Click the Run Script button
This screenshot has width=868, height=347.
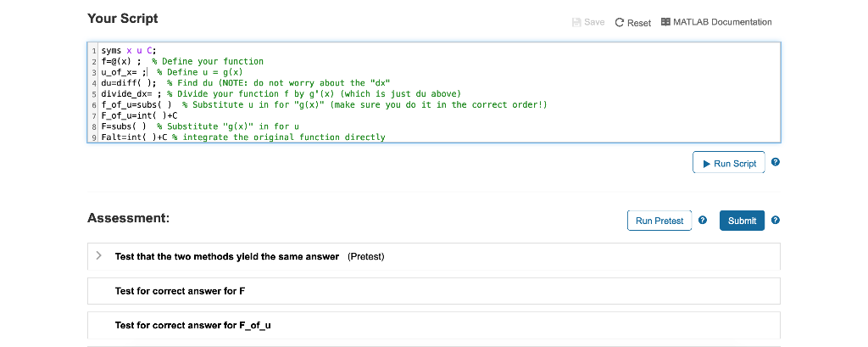coord(728,163)
